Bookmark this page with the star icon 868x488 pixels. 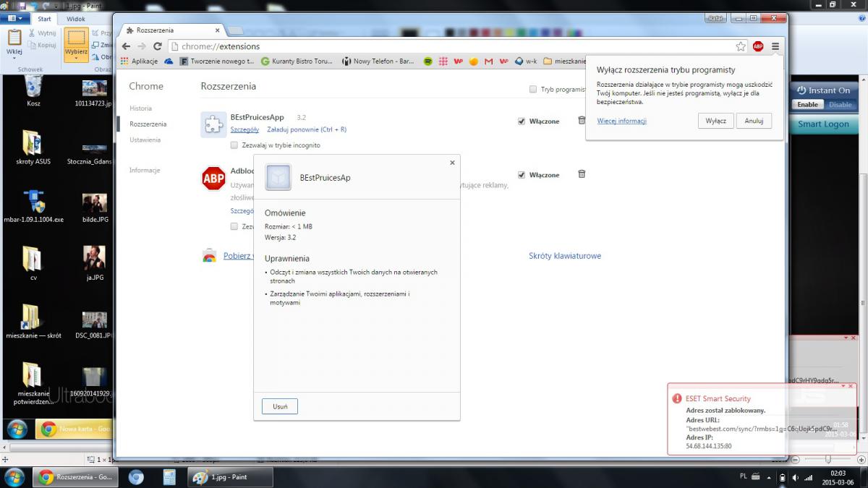point(741,46)
